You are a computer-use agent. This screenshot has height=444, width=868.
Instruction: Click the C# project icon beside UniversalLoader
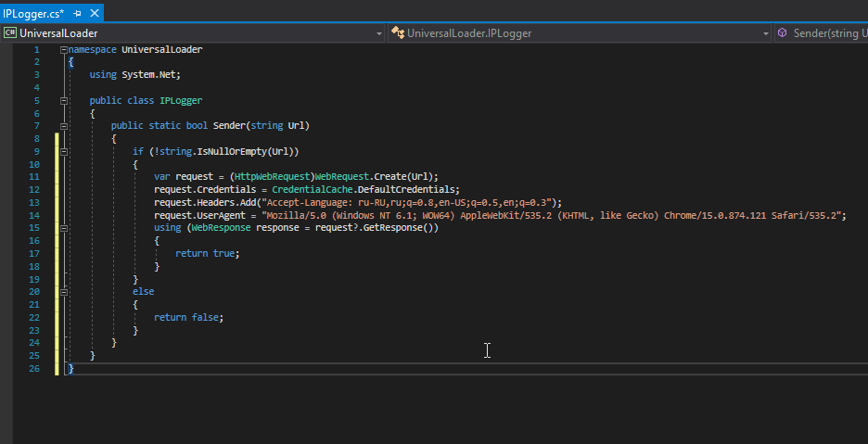point(10,33)
